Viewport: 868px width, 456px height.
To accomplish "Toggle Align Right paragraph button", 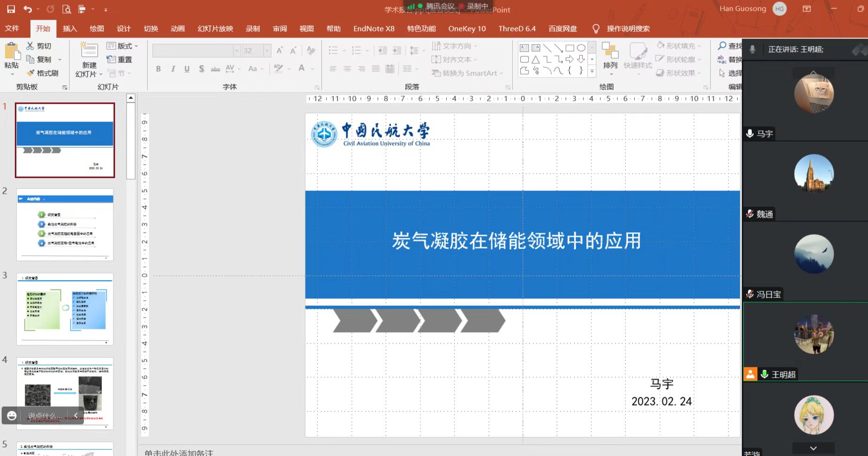I will (361, 69).
